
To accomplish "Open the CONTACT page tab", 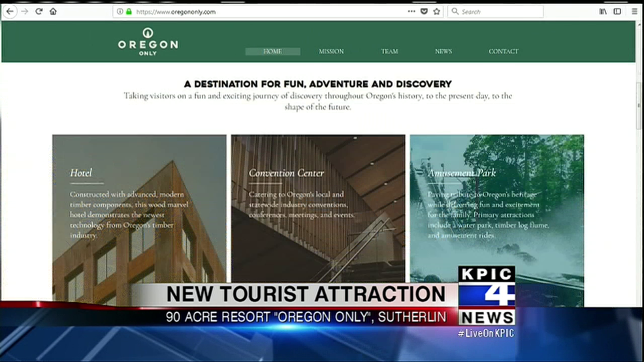I will click(504, 52).
